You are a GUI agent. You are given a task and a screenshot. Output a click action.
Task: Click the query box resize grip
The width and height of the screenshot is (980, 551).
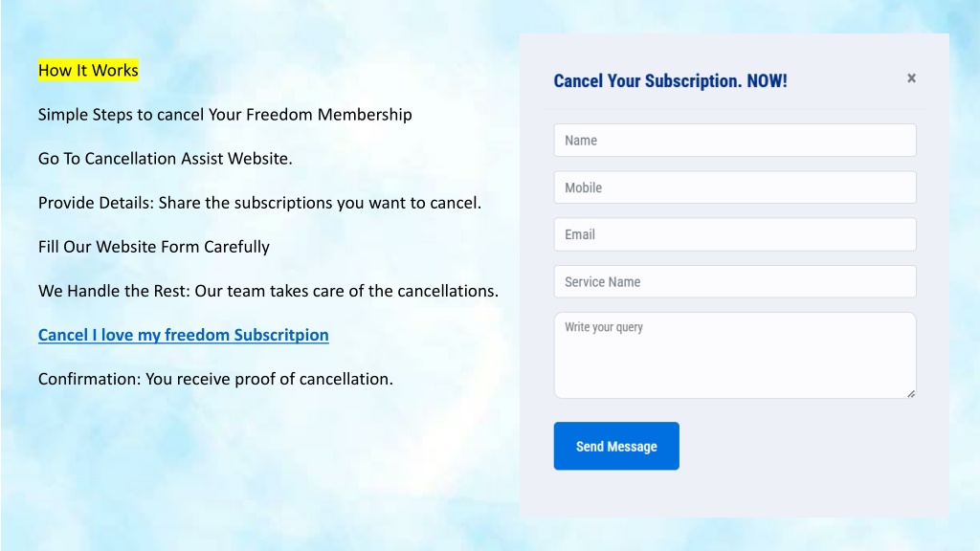point(911,393)
